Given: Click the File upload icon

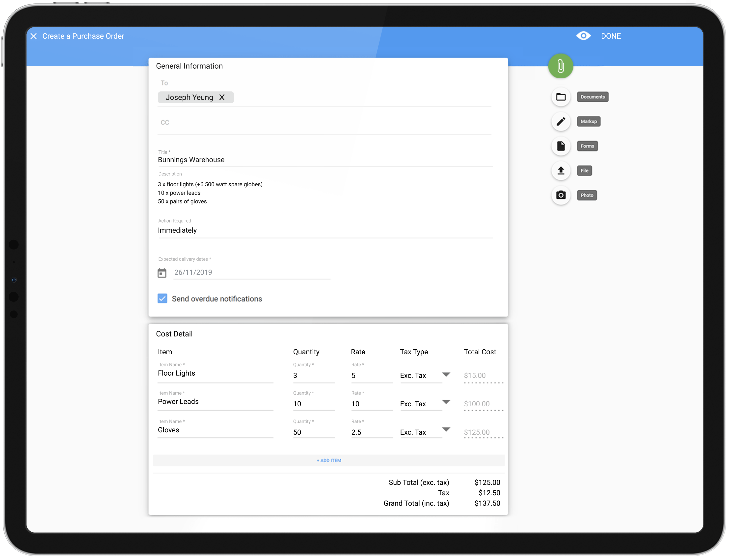Looking at the screenshot, I should pyautogui.click(x=561, y=171).
